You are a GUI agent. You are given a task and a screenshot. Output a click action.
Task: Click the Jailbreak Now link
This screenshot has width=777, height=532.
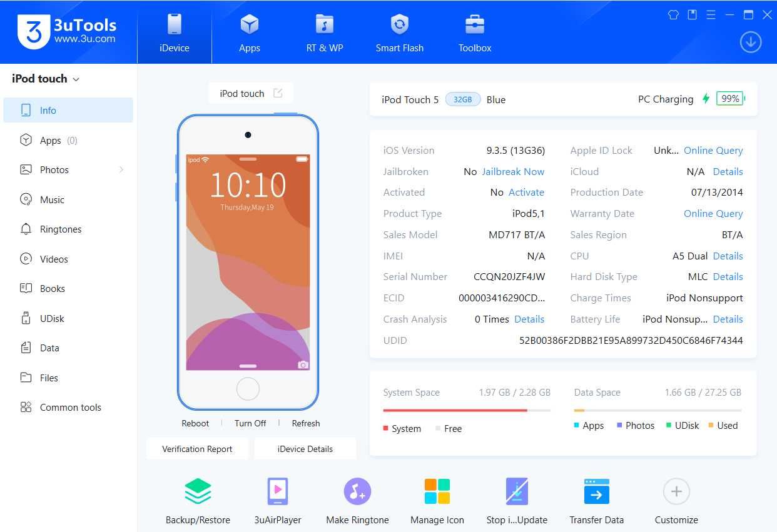pyautogui.click(x=513, y=171)
